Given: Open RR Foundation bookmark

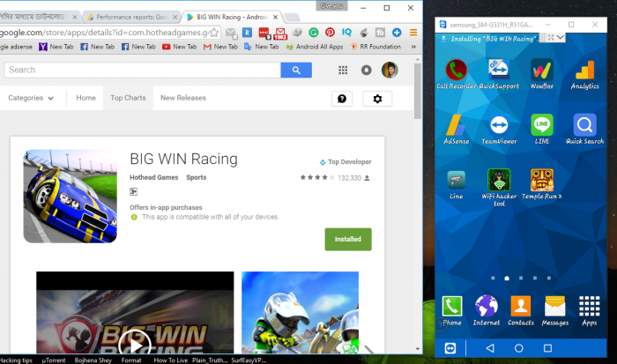Looking at the screenshot, I should coord(375,47).
